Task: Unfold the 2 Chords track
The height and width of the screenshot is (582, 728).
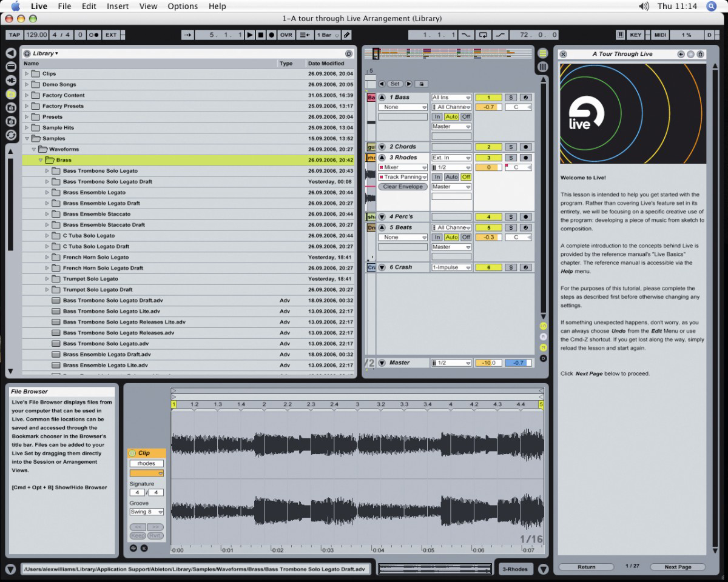Action: (382, 147)
